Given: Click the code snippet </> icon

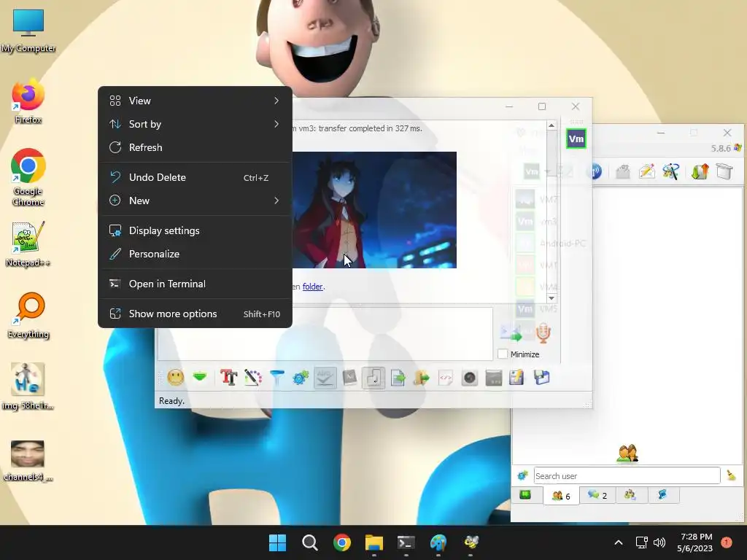Looking at the screenshot, I should point(446,378).
